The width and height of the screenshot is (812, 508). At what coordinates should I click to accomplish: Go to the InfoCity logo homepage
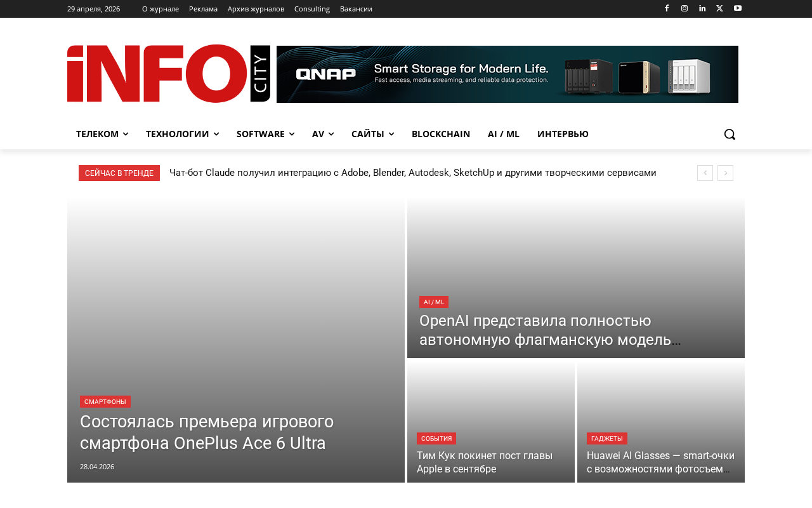[x=169, y=74]
